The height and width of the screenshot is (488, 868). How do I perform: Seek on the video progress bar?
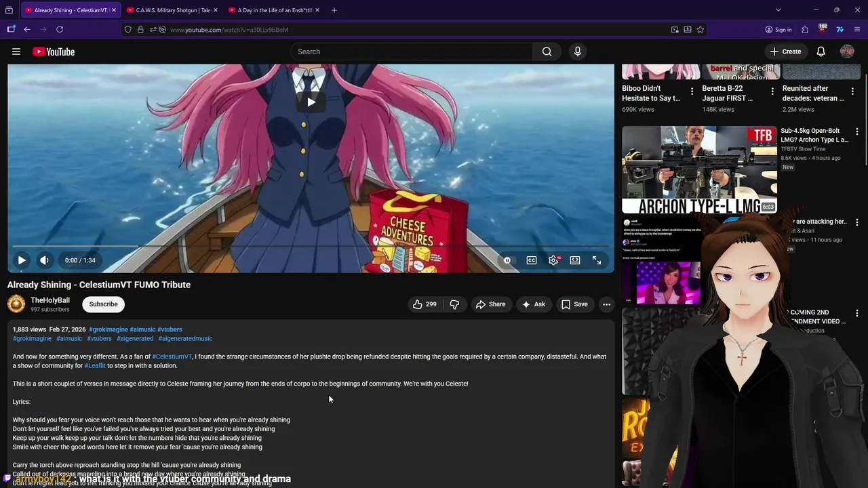[x=311, y=246]
